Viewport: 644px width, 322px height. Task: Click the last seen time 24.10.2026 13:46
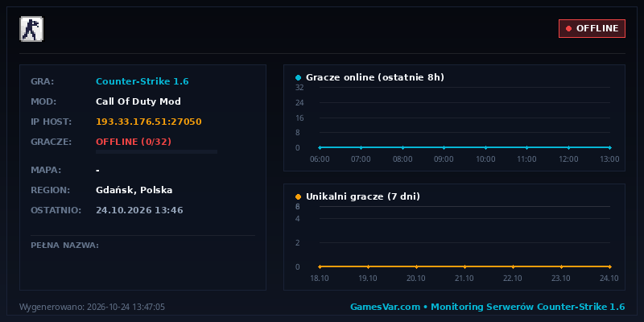pos(139,210)
